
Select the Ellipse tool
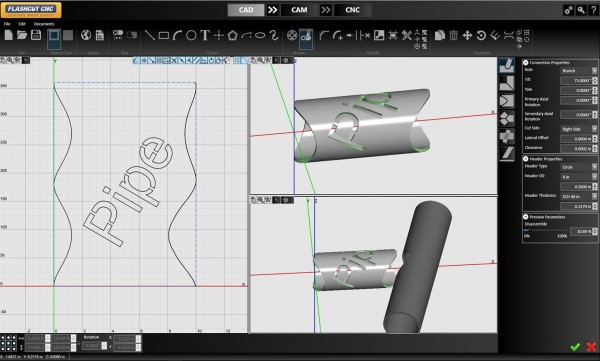click(260, 36)
